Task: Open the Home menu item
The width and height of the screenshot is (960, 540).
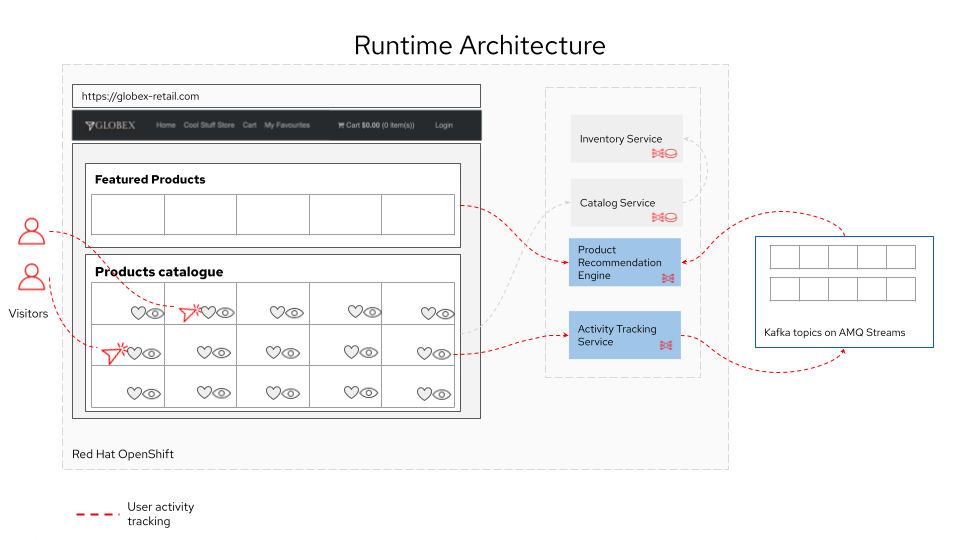Action: 166,125
